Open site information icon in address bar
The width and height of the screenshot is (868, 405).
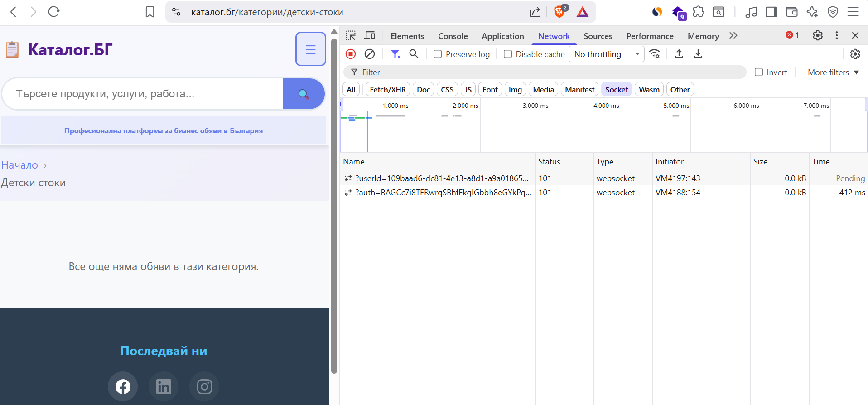click(176, 12)
